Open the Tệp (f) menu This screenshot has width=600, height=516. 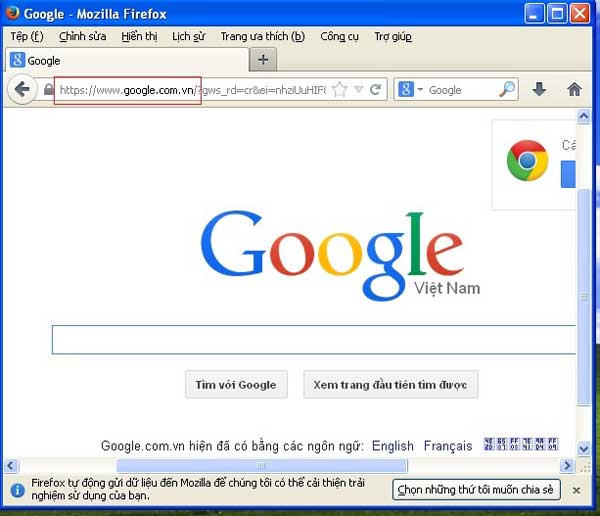coord(27,36)
